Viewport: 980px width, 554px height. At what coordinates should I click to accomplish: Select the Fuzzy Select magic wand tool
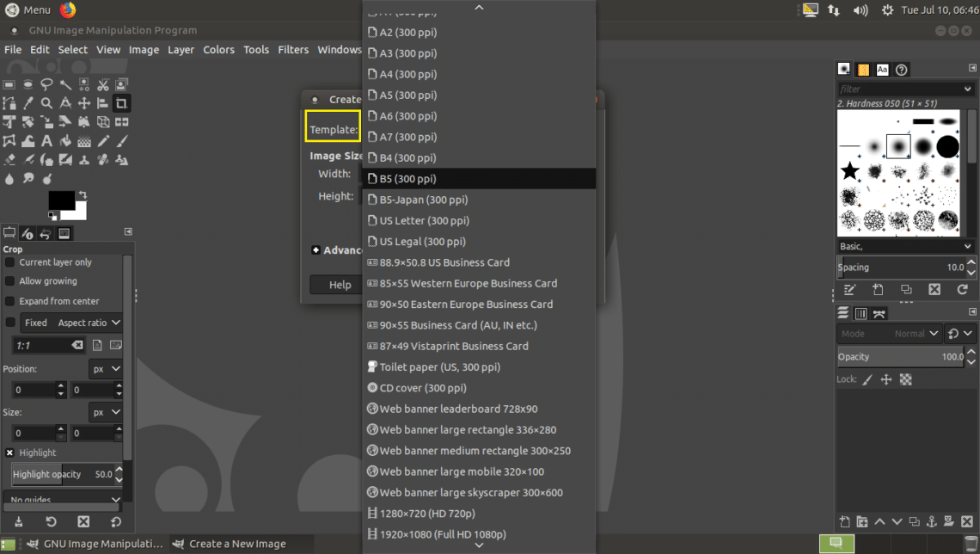coord(65,84)
